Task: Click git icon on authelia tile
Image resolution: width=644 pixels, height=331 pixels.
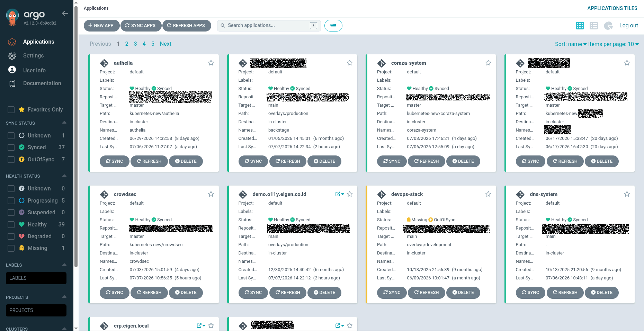Action: coord(104,63)
